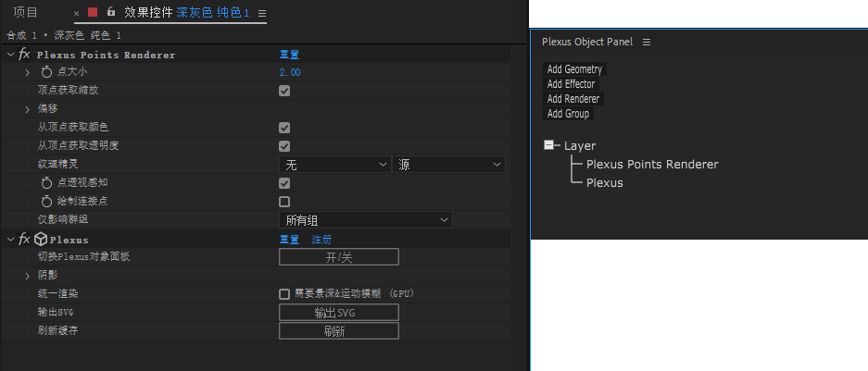The height and width of the screenshot is (371, 868).
Task: Click Add Effector in Plexus Object Panel
Action: point(572,84)
